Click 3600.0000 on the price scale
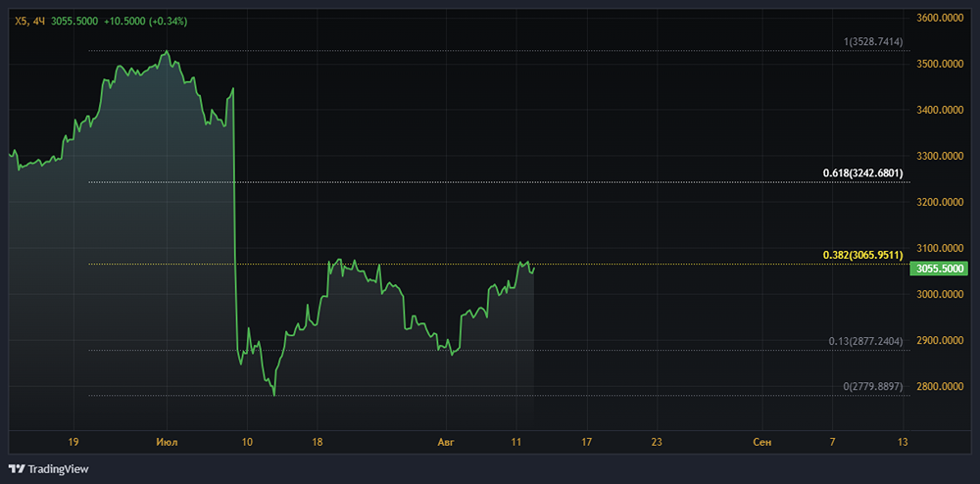Viewport: 980px width, 484px height. point(941,18)
